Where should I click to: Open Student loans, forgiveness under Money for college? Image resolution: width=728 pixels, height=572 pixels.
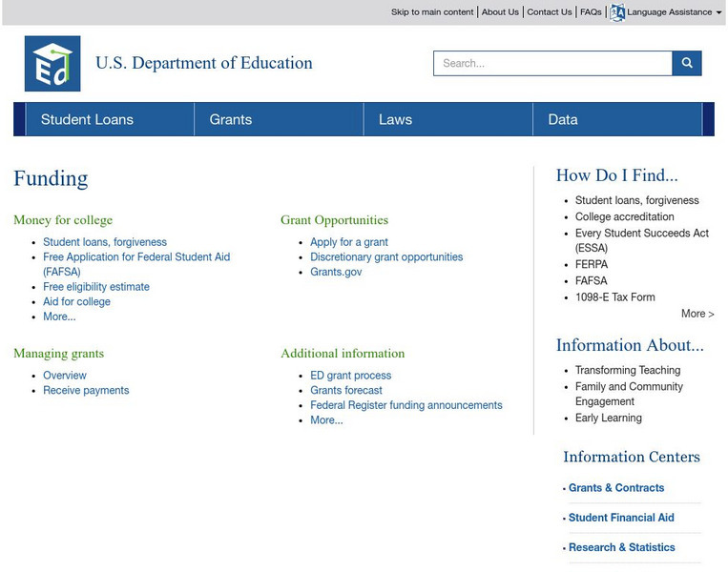click(105, 242)
